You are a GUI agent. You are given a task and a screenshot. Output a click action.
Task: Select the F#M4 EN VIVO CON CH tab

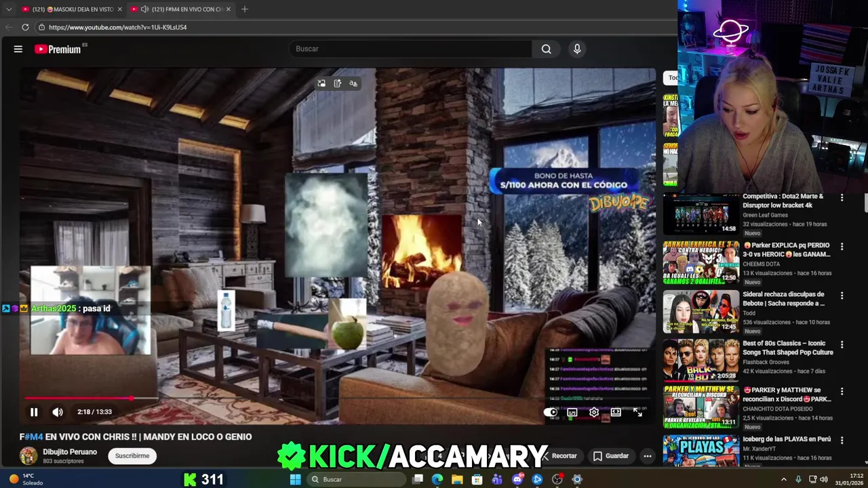pos(180,9)
